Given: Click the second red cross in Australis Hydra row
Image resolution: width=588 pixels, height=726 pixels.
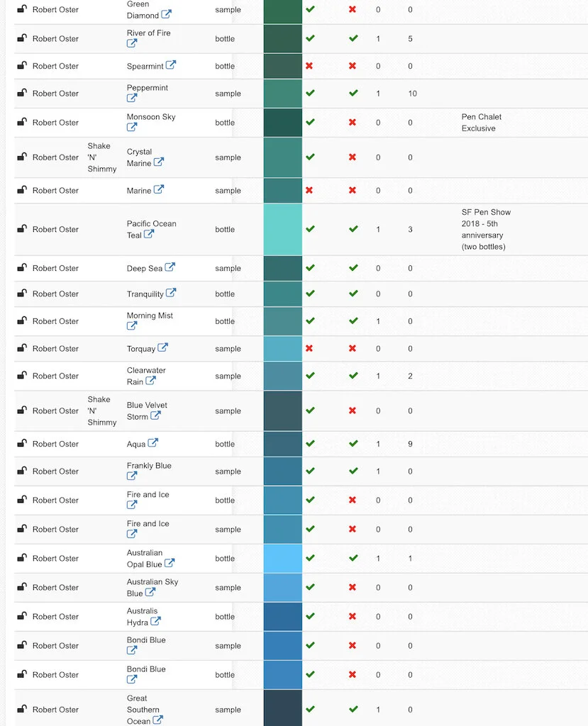Looking at the screenshot, I should point(353,616).
